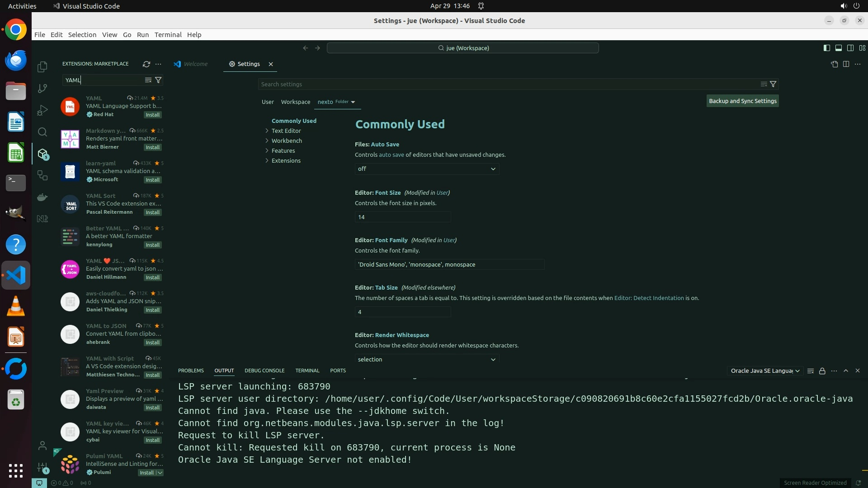Screen dimensions: 868x488
Task: Open the Run menu
Action: tap(142, 35)
